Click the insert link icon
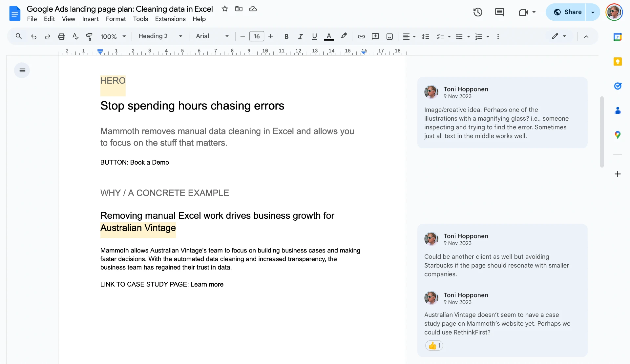 [361, 36]
